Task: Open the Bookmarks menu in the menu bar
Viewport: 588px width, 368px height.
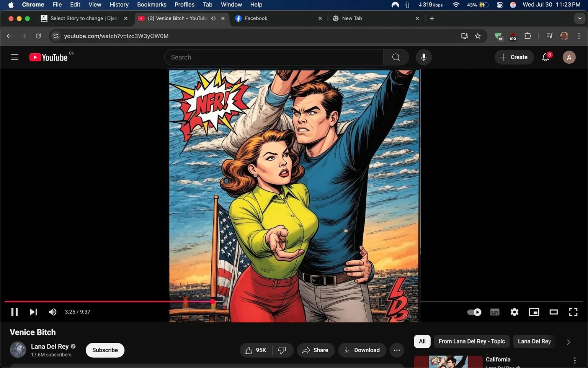Action: click(152, 4)
